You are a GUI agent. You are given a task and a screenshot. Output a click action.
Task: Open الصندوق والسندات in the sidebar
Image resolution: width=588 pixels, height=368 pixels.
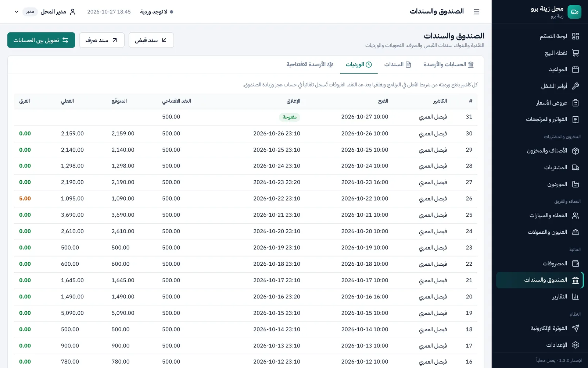click(539, 280)
